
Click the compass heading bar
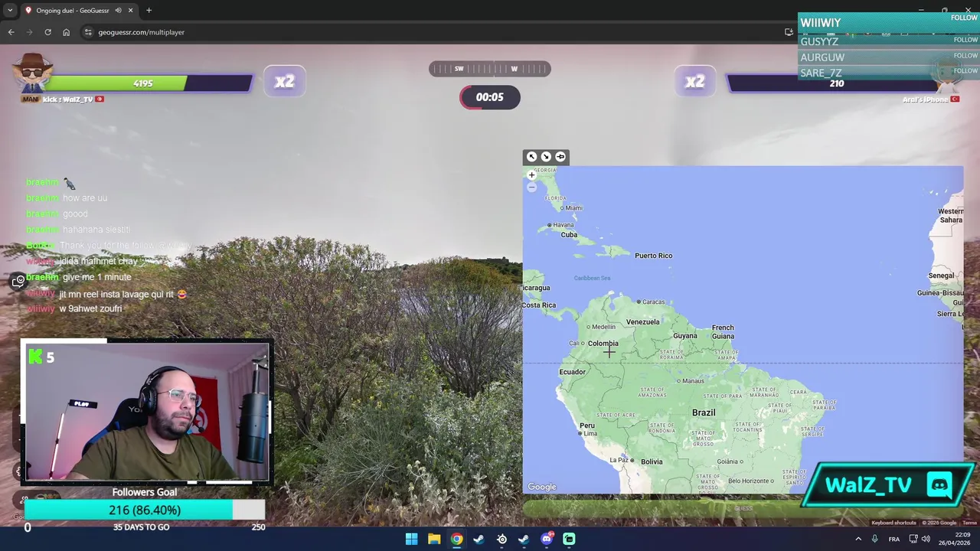489,69
